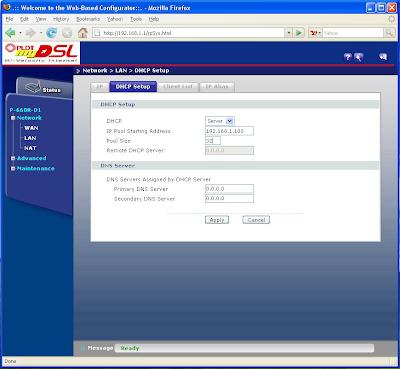
Task: Open the router Help question mark icon
Action: [x=348, y=57]
